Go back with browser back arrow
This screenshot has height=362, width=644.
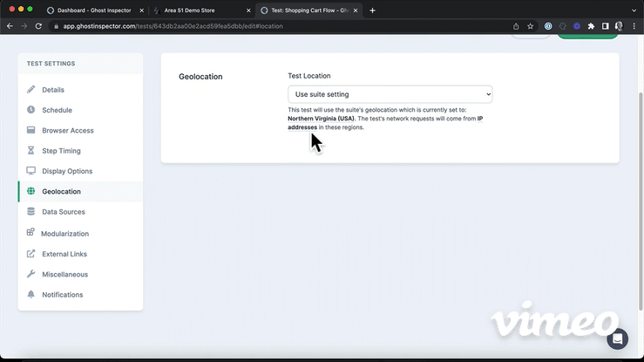pos(10,26)
